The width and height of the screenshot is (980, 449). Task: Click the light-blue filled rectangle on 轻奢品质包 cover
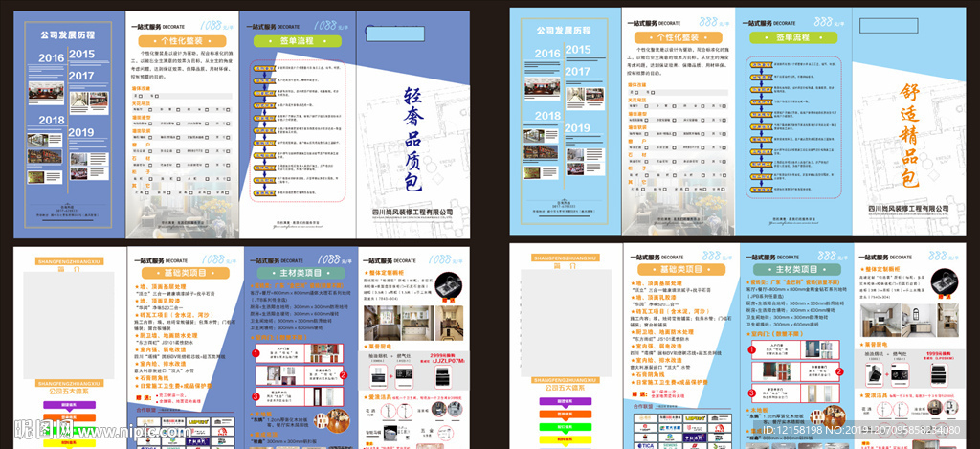point(393,34)
